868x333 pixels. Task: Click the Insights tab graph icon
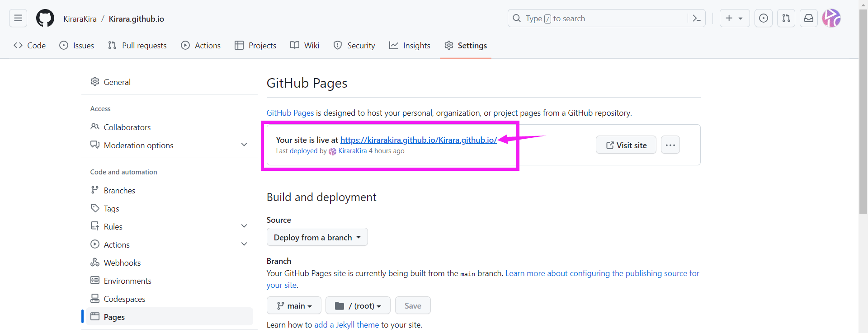point(394,45)
